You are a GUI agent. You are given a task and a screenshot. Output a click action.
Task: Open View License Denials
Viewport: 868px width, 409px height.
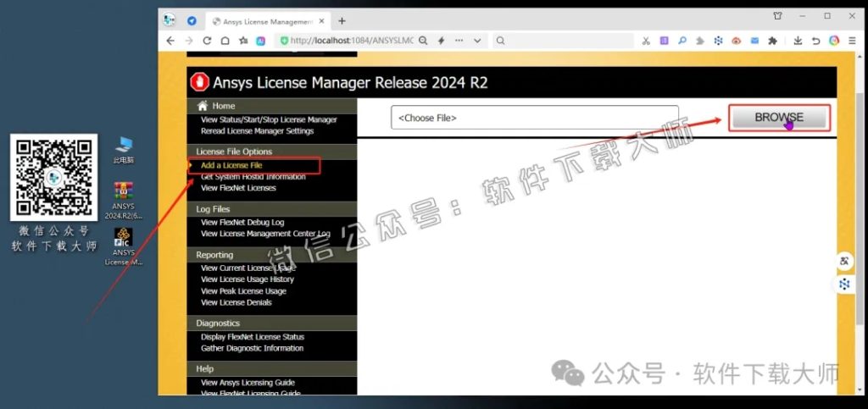pos(236,302)
